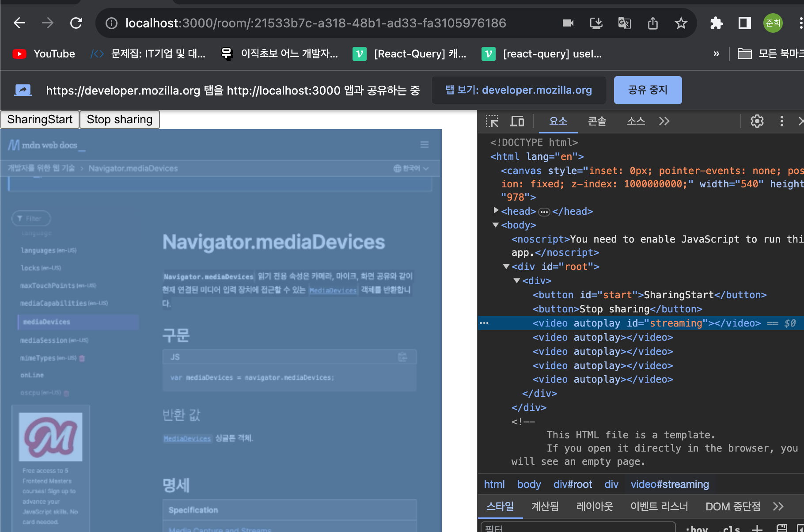This screenshot has height=532, width=804.
Task: Click the address bar URL field
Action: [315, 23]
